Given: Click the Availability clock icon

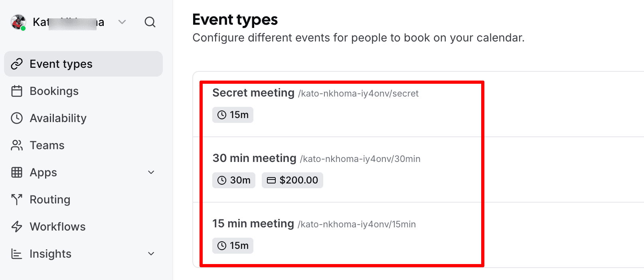Looking at the screenshot, I should pos(16,118).
